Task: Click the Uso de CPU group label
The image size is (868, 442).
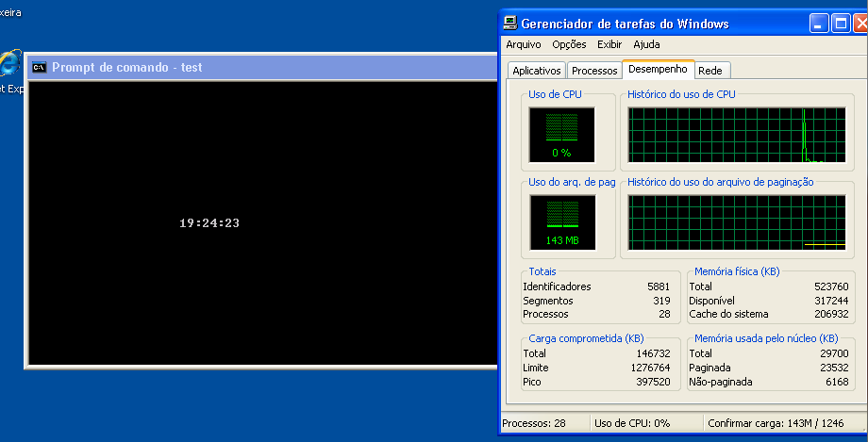Action: pyautogui.click(x=555, y=94)
